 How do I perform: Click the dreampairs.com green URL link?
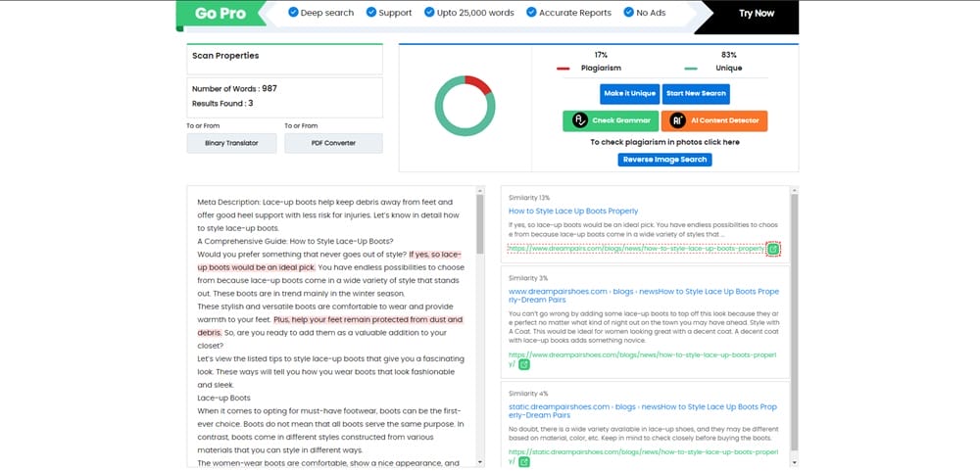(x=636, y=249)
